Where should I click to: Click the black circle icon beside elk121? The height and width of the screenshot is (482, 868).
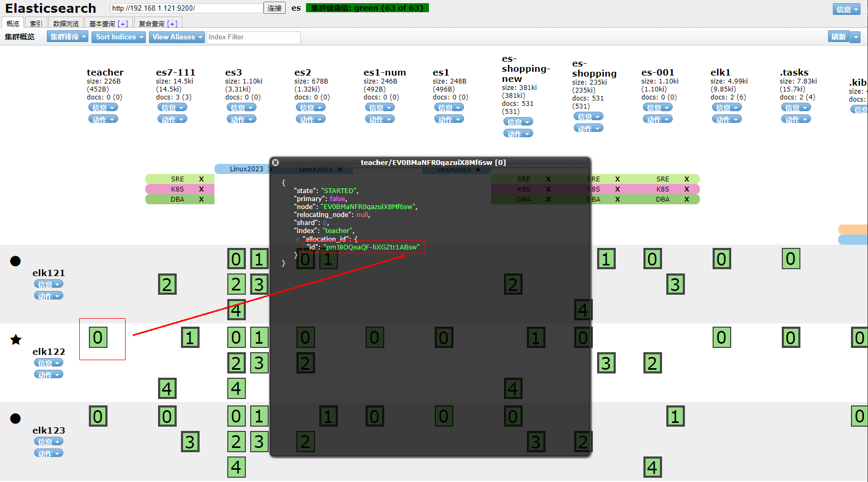pyautogui.click(x=15, y=261)
